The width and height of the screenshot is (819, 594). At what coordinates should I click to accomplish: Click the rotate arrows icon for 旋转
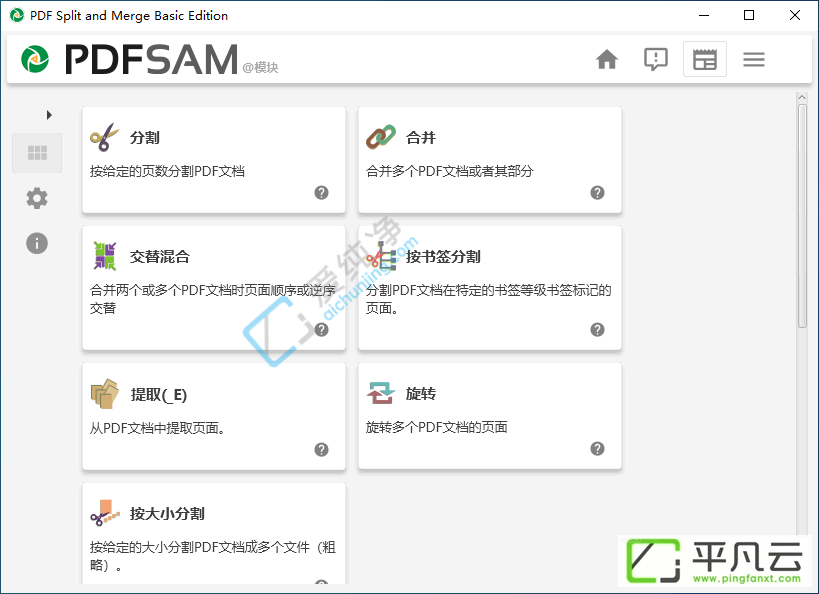[x=380, y=393]
